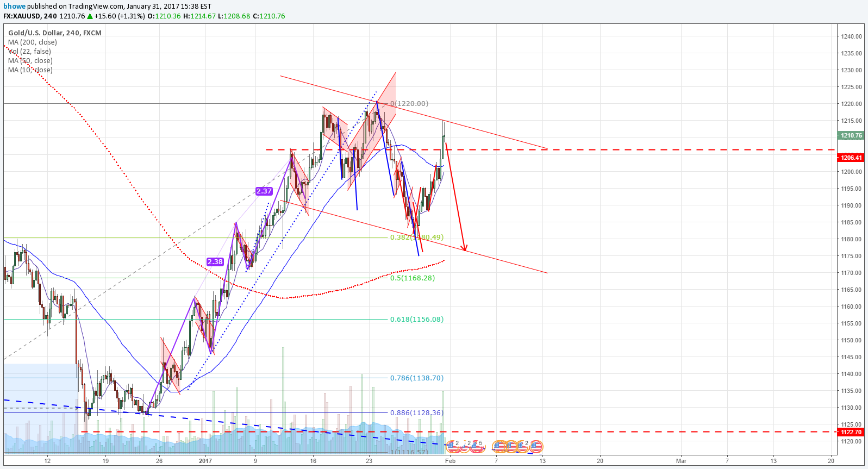This screenshot has width=868, height=469.
Task: Click the TradingView.com text in the header
Action: click(x=96, y=7)
